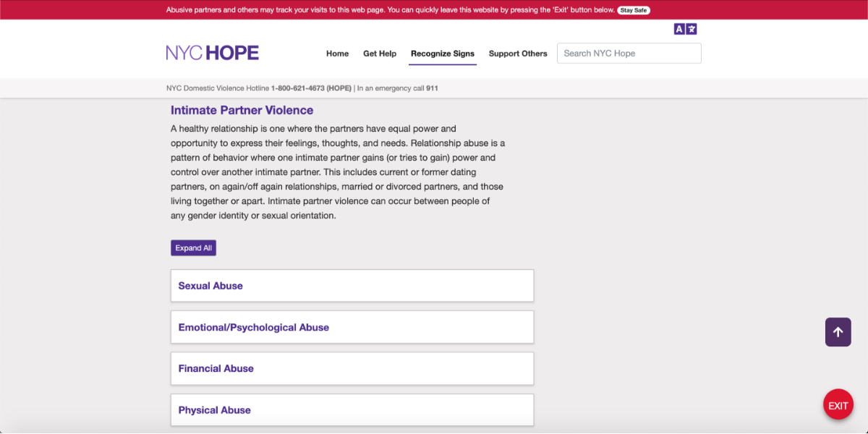Screen dimensions: 868x434
Task: Select the purple accessibility 'A' icon
Action: 678,28
